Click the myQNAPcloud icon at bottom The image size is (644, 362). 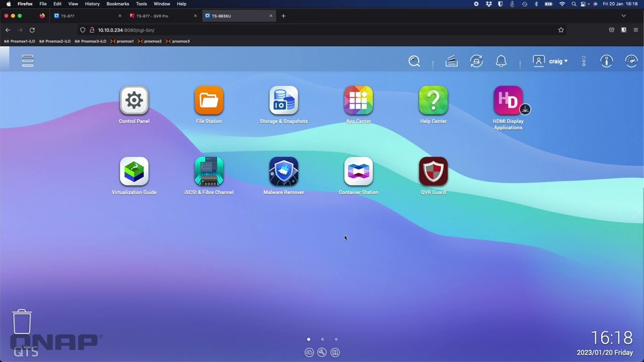(309, 352)
